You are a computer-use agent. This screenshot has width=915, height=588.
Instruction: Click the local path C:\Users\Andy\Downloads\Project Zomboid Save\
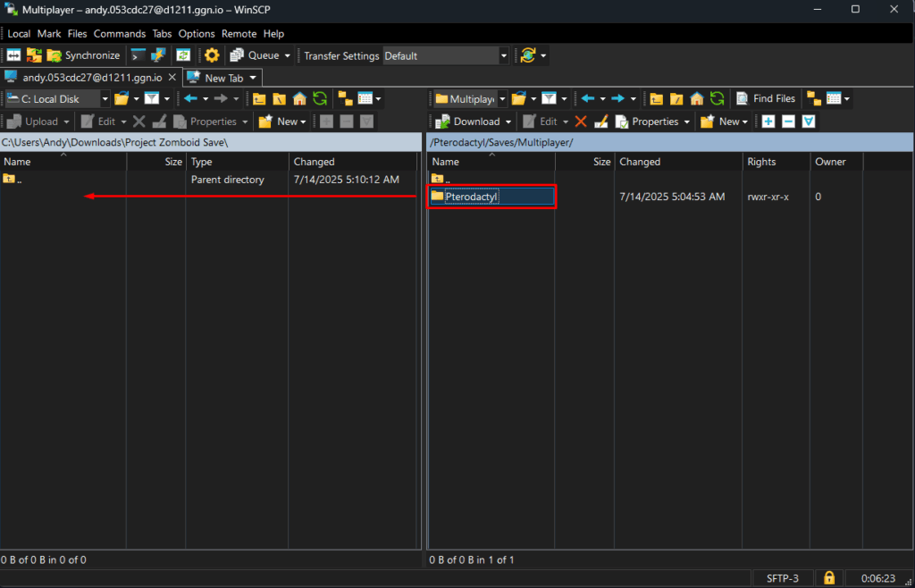(114, 142)
